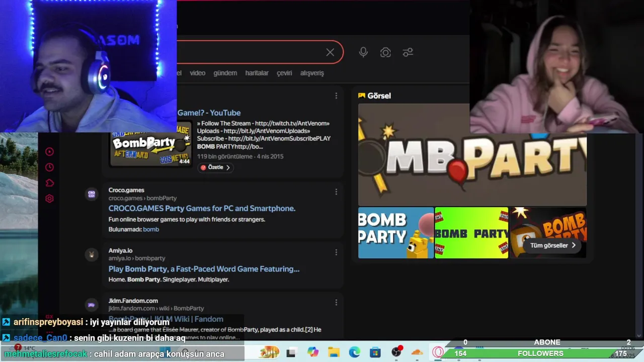This screenshot has height=362, width=644.
Task: Open Microsoft Edge from the taskbar
Action: 355,352
